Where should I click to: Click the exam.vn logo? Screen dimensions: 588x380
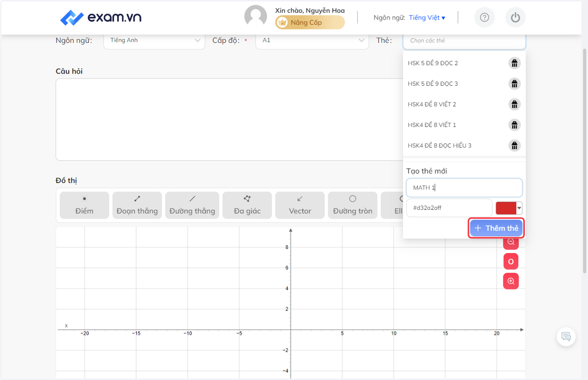pyautogui.click(x=101, y=18)
